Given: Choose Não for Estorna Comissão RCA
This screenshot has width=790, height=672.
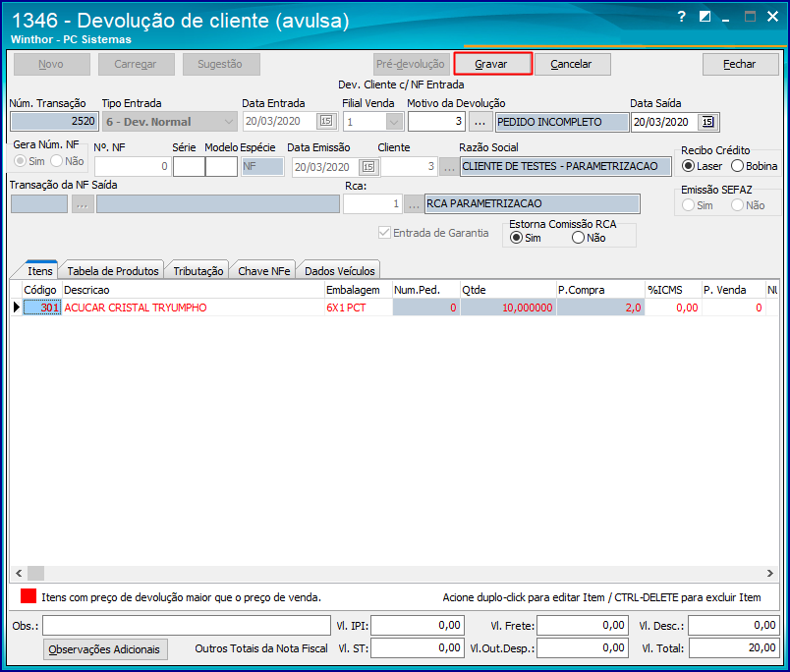Looking at the screenshot, I should [579, 238].
